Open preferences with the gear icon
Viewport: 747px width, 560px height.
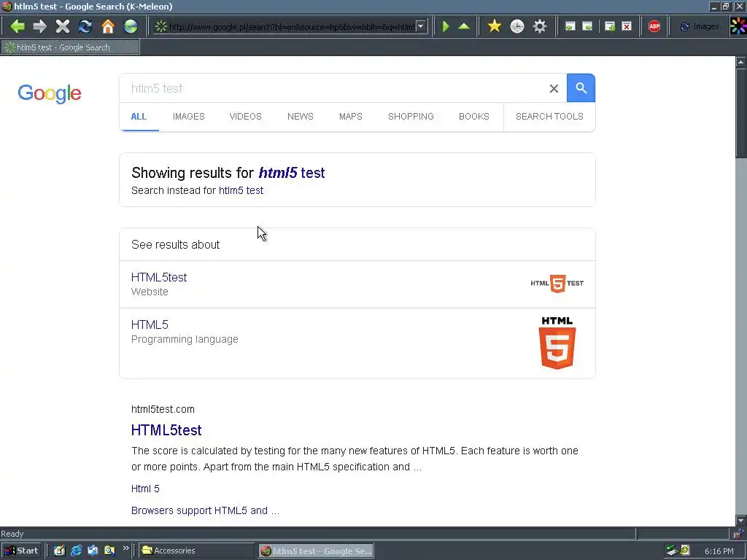540,26
